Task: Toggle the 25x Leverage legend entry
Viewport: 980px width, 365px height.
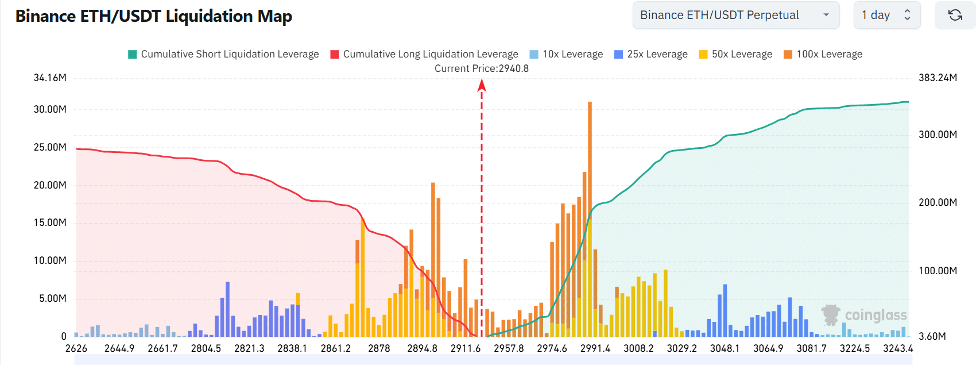Action: 650,53
